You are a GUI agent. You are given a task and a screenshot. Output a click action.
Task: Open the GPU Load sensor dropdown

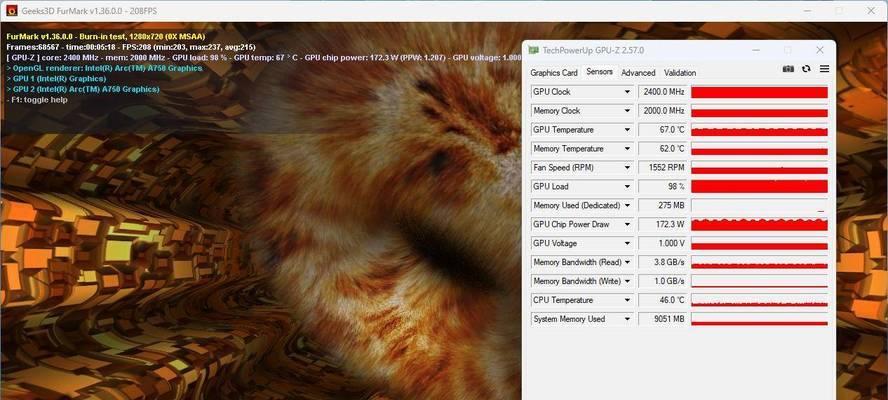627,186
